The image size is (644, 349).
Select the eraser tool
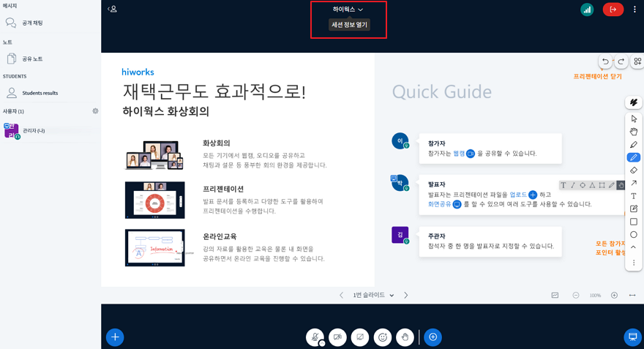[x=634, y=170]
